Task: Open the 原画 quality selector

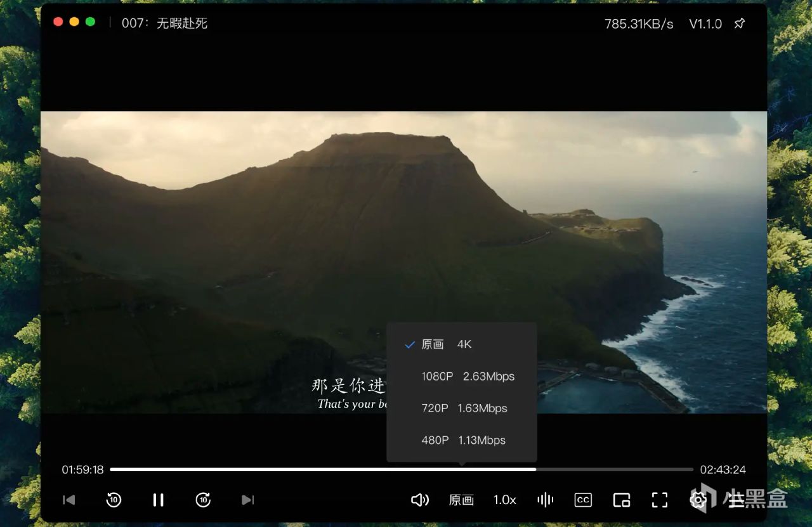Action: point(462,500)
